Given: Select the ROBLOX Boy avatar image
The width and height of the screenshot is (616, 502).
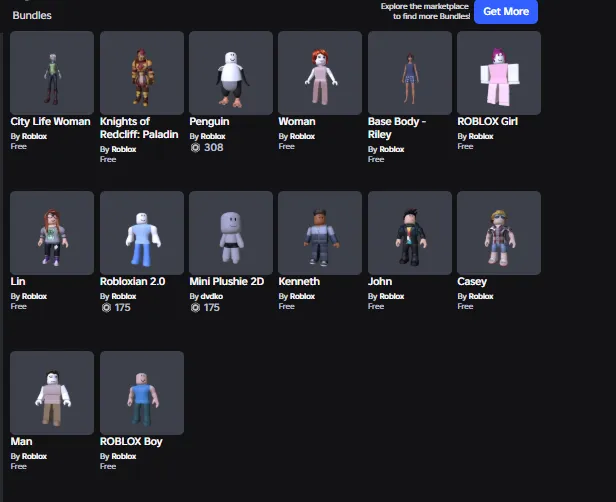Looking at the screenshot, I should point(142,393).
